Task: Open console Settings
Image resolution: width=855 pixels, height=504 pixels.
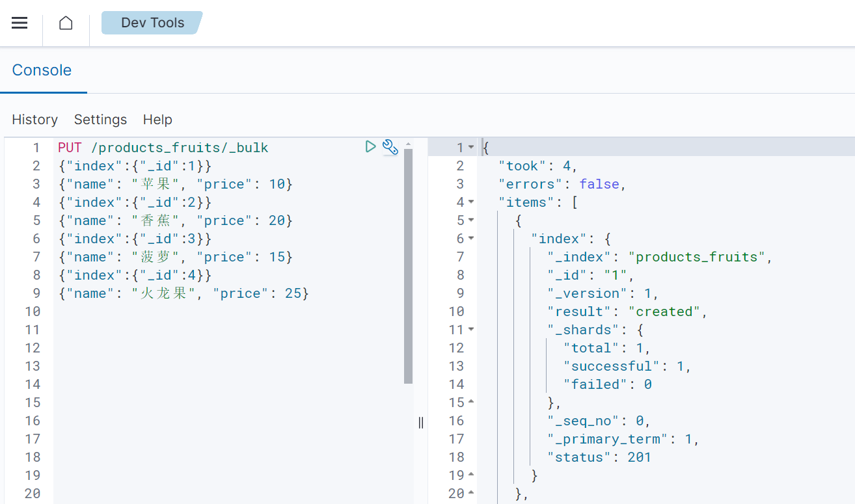Action: [100, 120]
